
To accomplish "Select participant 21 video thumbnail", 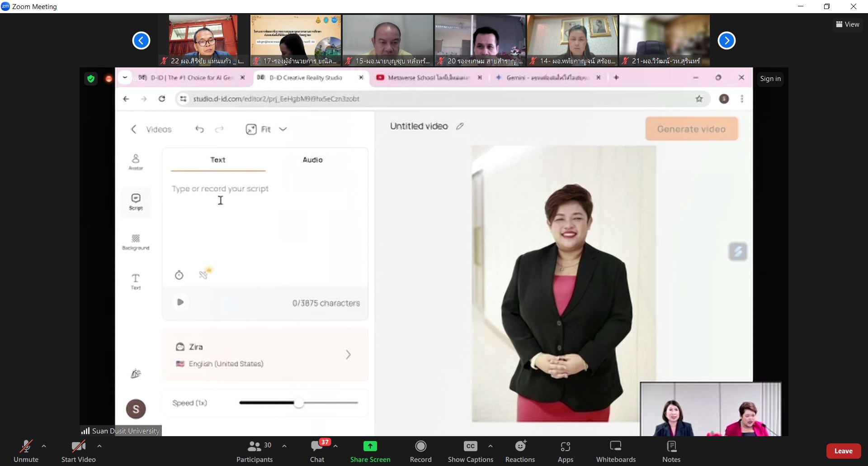I will click(x=665, y=40).
